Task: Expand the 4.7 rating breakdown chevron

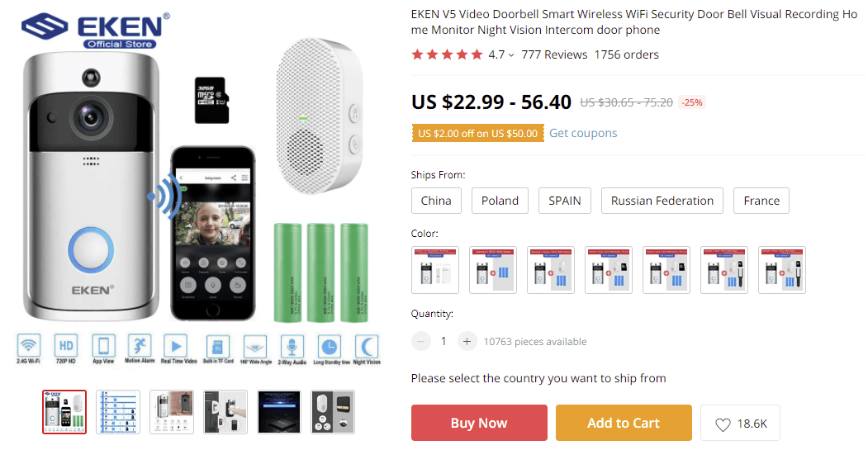Action: tap(511, 55)
